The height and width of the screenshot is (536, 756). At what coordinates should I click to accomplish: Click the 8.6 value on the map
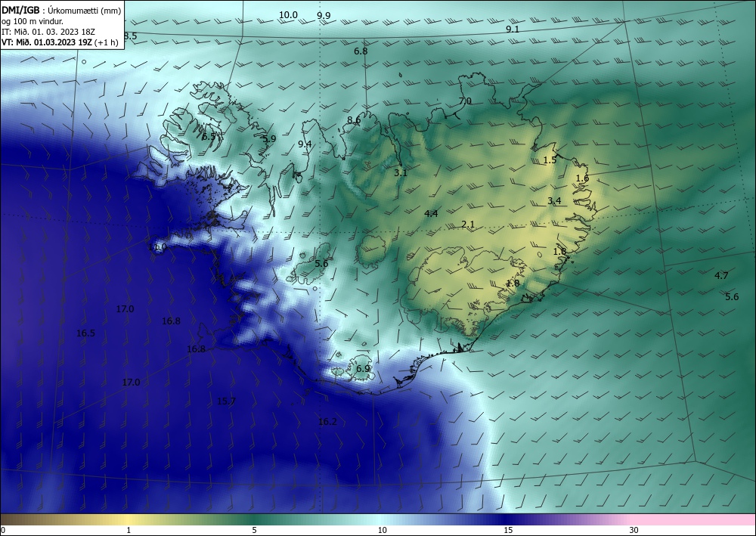(x=354, y=120)
